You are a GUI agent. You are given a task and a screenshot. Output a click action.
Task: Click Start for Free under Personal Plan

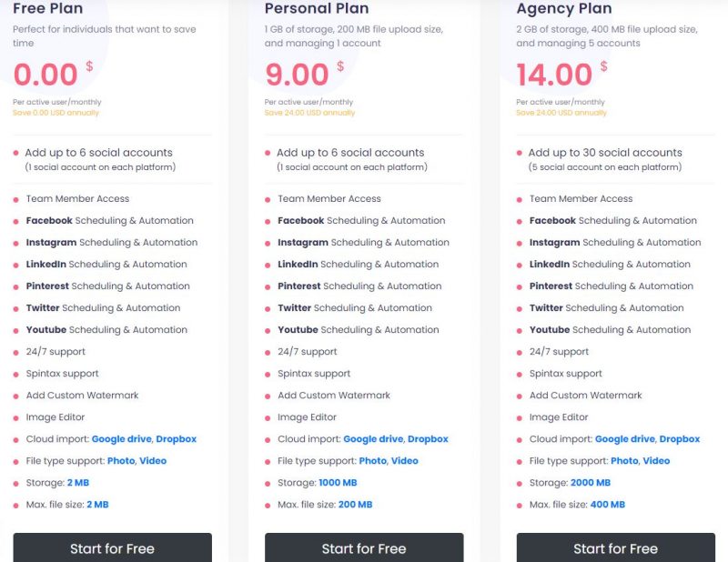[x=364, y=547]
